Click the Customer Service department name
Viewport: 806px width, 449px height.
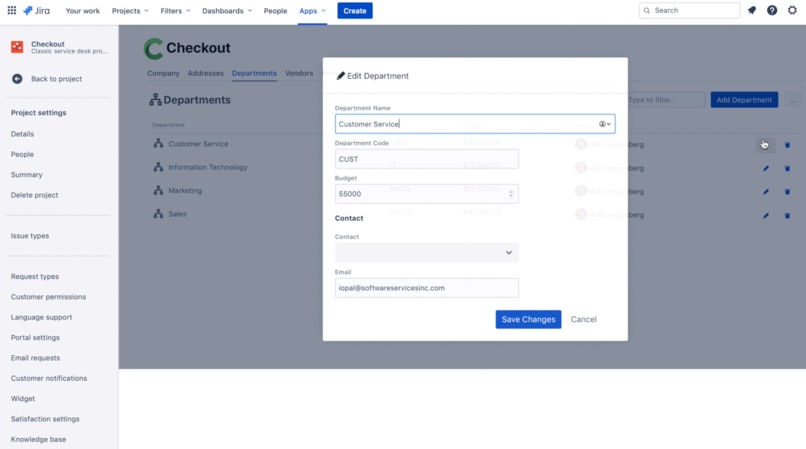click(198, 144)
